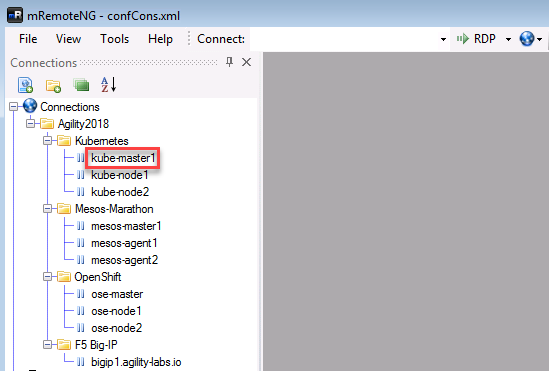Select the ose-master connection
This screenshot has height=371, width=549.
(x=117, y=294)
